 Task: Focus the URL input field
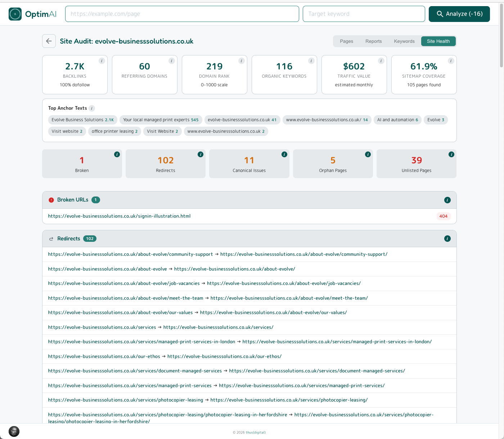(182, 14)
